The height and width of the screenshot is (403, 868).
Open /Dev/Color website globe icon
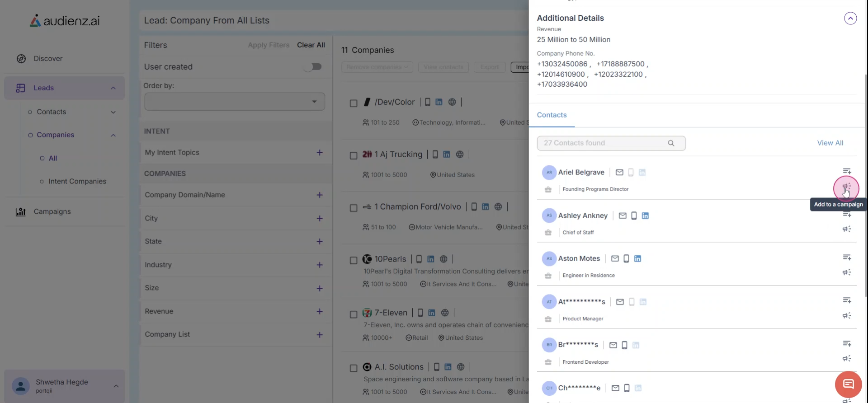[452, 102]
